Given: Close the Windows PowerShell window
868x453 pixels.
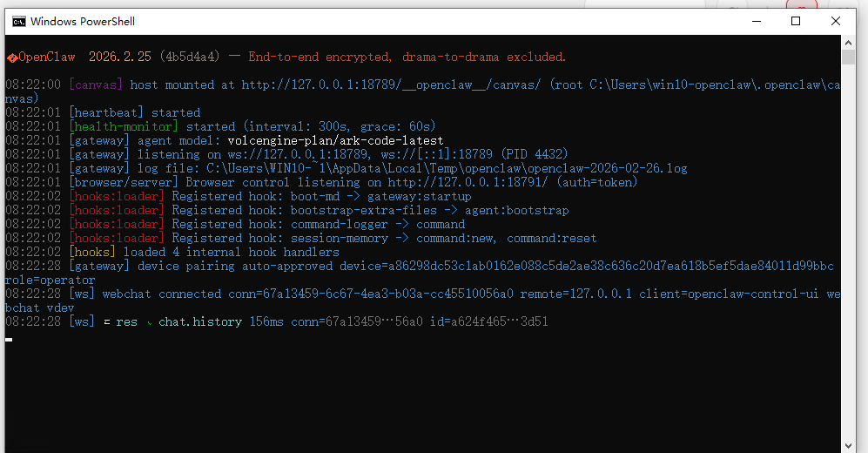Looking at the screenshot, I should (x=836, y=21).
